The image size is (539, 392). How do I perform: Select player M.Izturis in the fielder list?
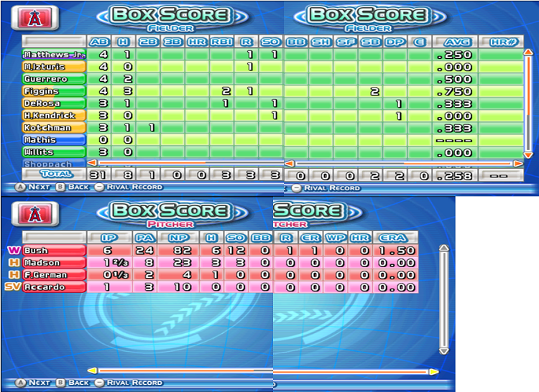pyautogui.click(x=54, y=67)
